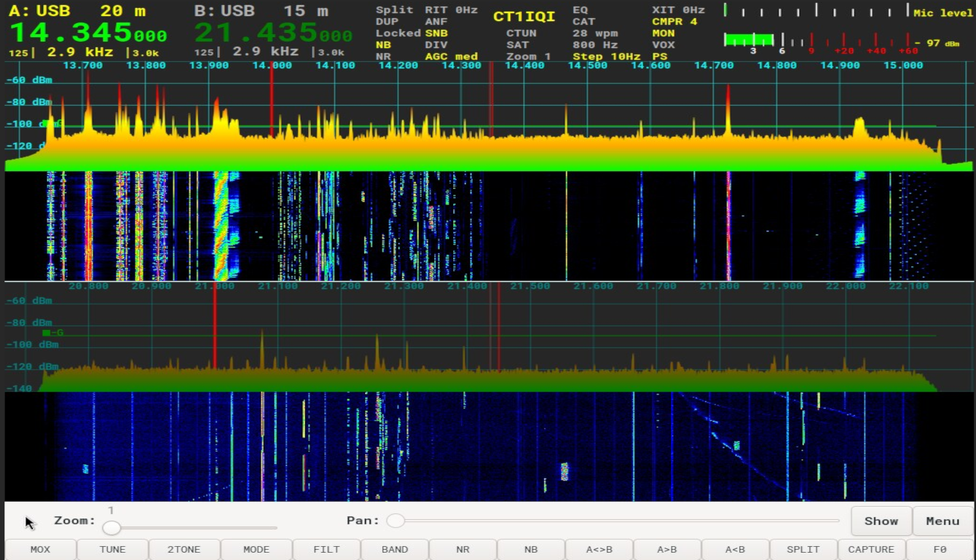Toggle the SPLIT toolbar button
The width and height of the screenshot is (976, 560).
point(803,549)
